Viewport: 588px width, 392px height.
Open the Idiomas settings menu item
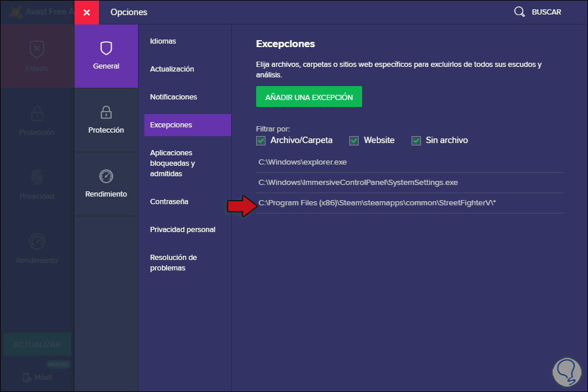[x=163, y=41]
